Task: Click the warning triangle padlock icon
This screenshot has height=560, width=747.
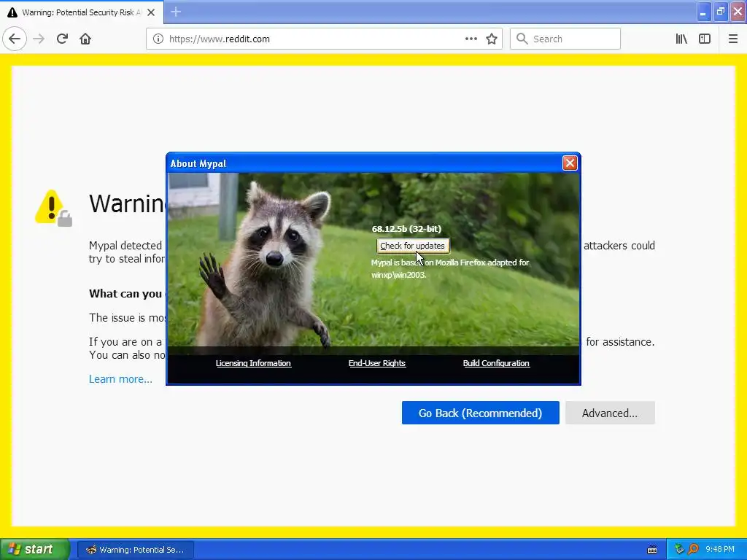Action: tap(53, 208)
